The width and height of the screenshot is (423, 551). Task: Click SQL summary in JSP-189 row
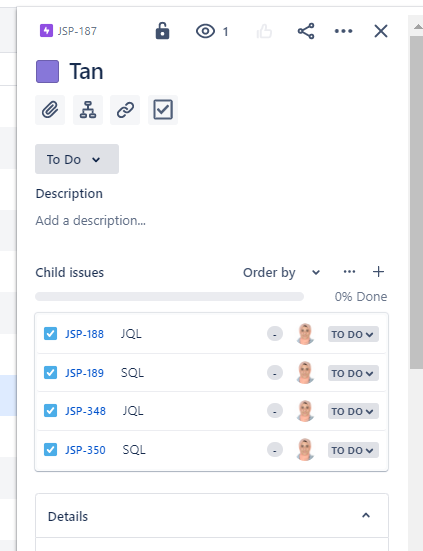pyautogui.click(x=132, y=372)
